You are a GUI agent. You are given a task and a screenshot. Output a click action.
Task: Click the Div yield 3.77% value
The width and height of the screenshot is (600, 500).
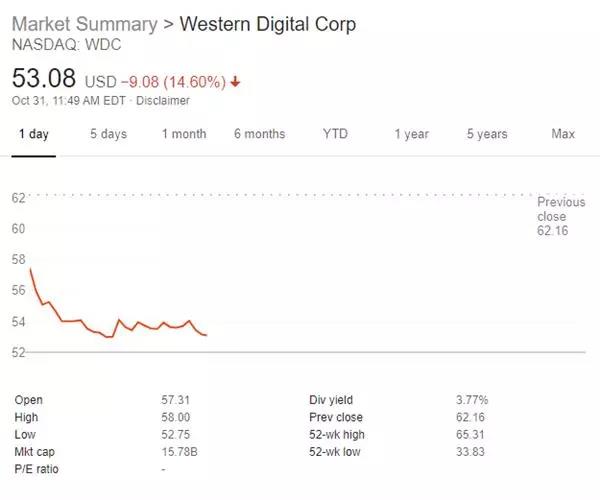click(x=472, y=400)
